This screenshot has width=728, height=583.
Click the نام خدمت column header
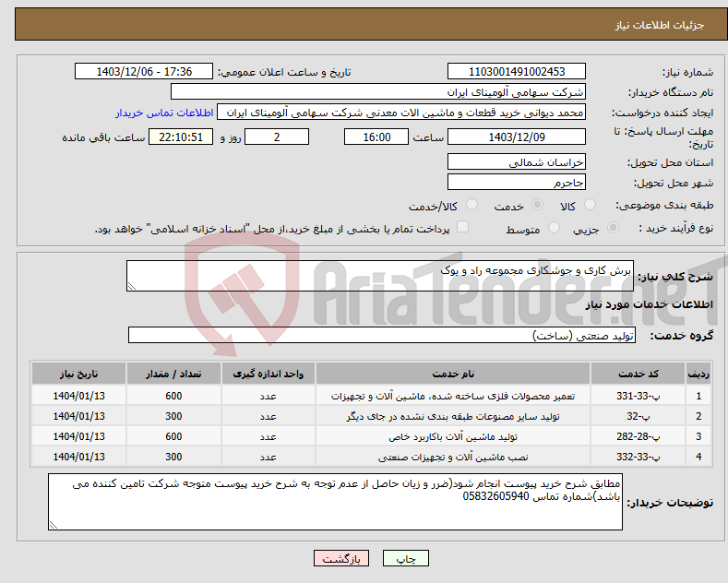(x=453, y=374)
